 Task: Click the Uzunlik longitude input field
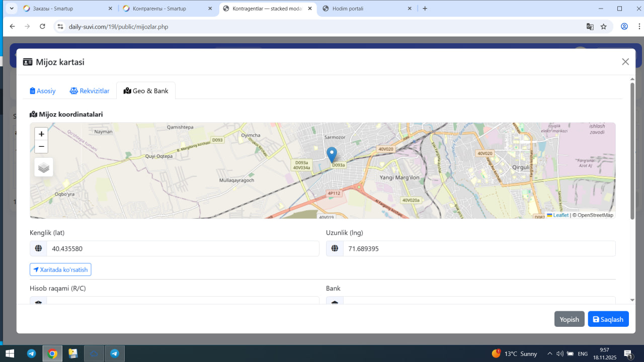[x=478, y=249]
